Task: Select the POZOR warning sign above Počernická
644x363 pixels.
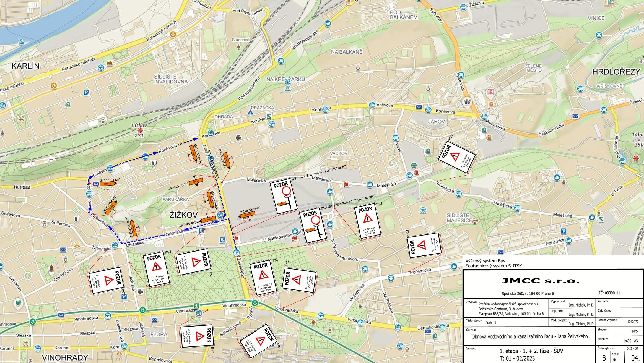Action: tap(424, 245)
